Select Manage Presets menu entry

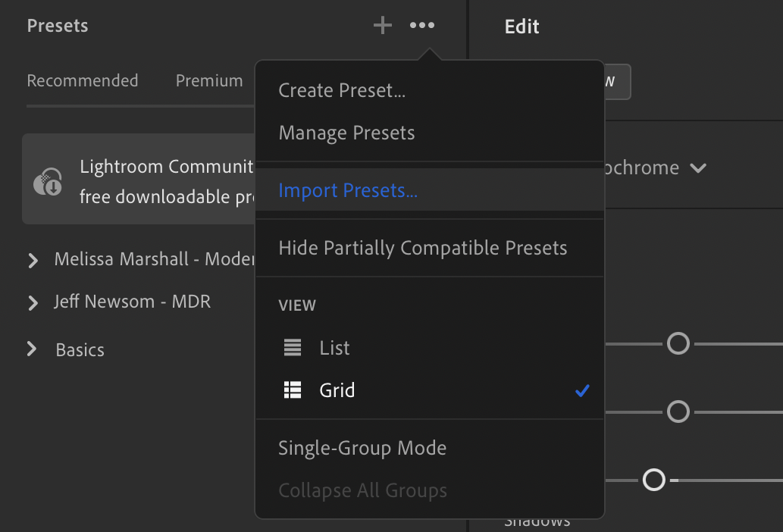(430, 133)
